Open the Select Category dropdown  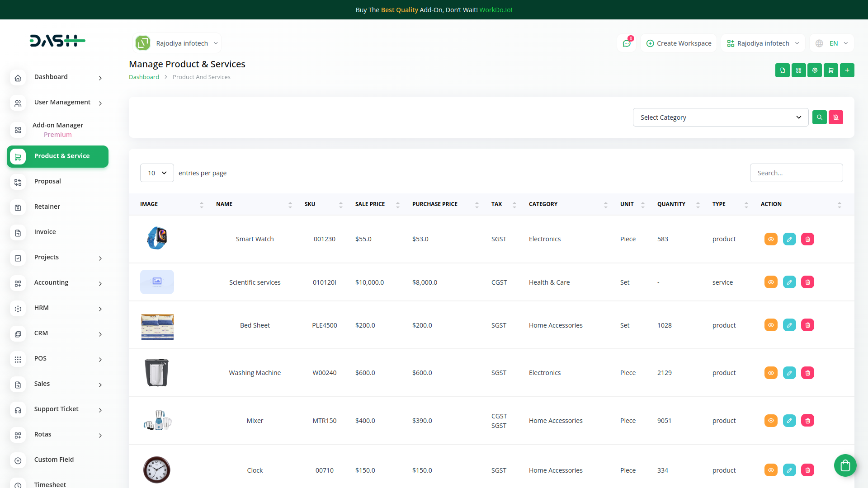click(x=720, y=117)
